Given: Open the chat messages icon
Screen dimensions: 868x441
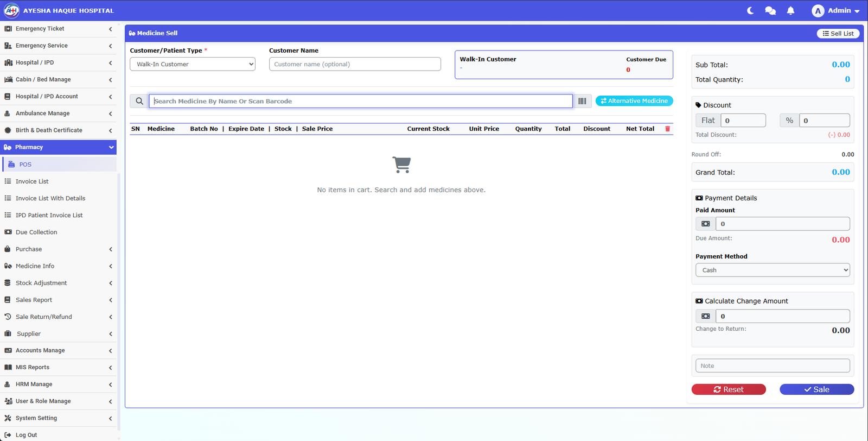Looking at the screenshot, I should 770,10.
